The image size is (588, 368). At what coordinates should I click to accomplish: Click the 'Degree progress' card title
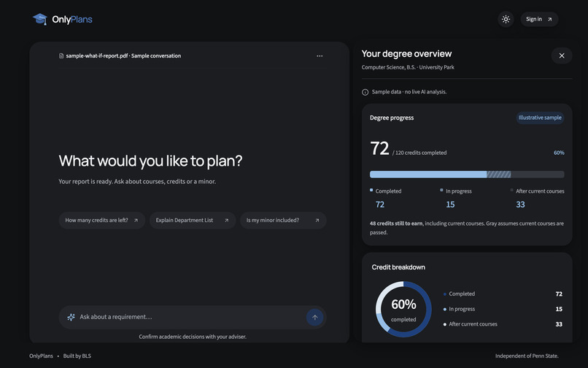pos(392,118)
